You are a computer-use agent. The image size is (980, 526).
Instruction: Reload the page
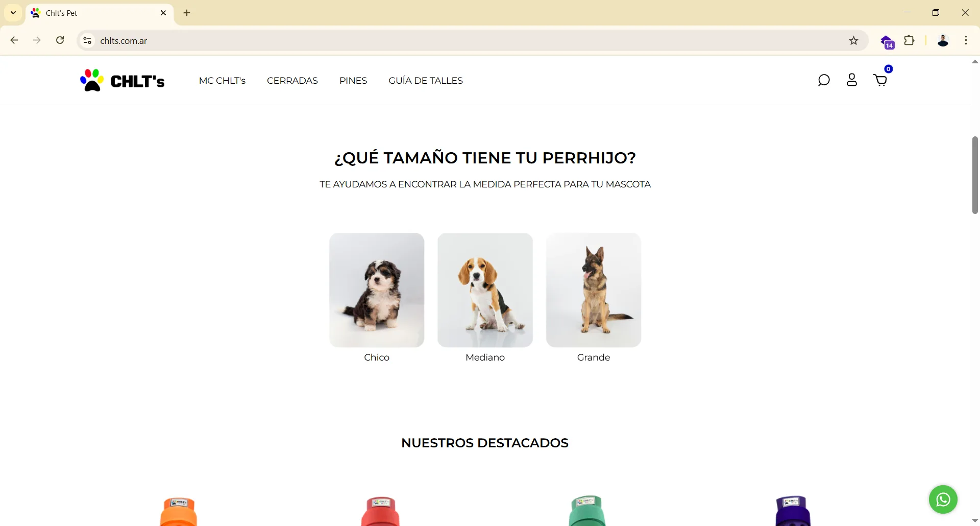point(60,40)
